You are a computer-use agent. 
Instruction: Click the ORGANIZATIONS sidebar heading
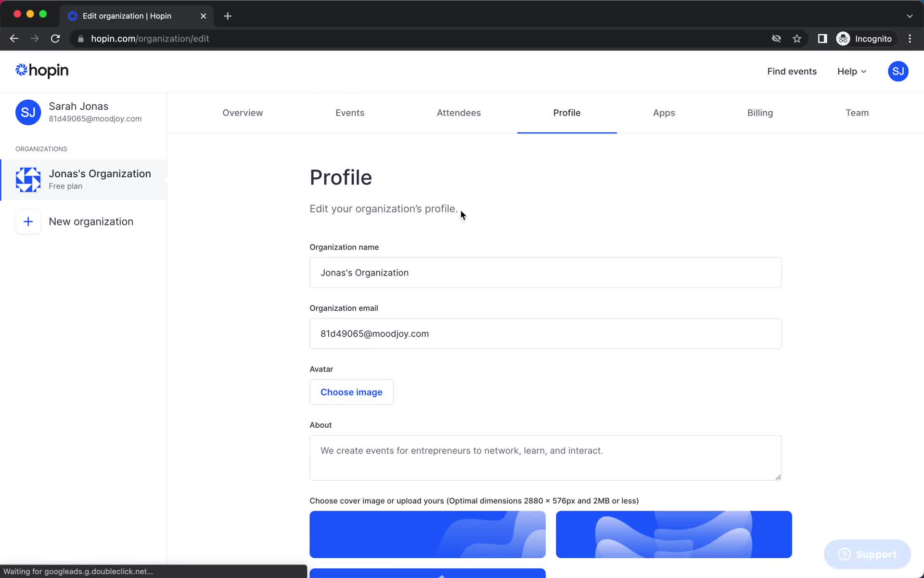pos(41,149)
